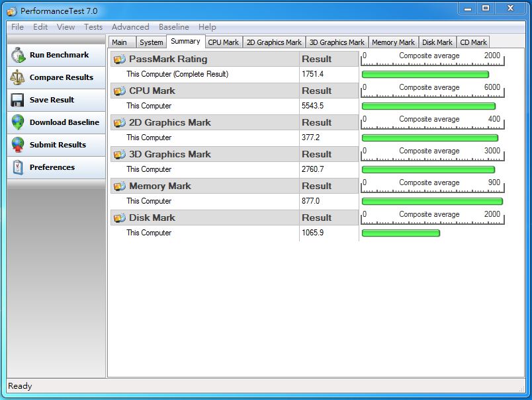Click the Preferences clipboard icon
This screenshot has width=532, height=400.
(x=18, y=167)
